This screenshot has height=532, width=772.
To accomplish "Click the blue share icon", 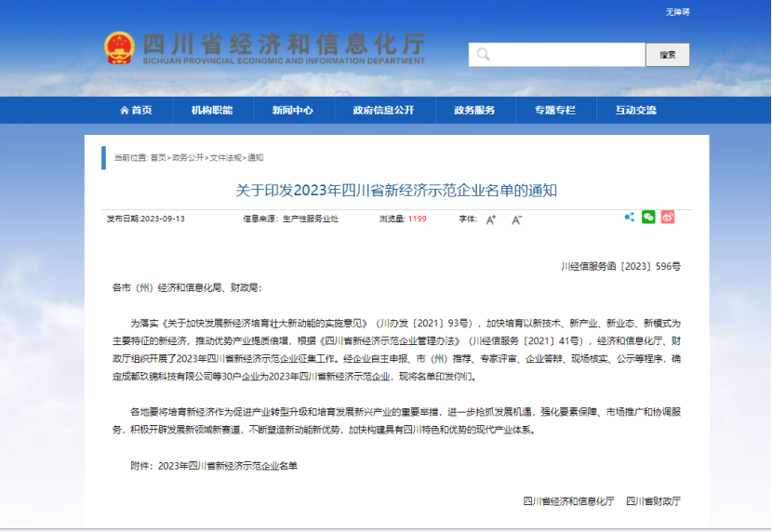I will pyautogui.click(x=630, y=218).
